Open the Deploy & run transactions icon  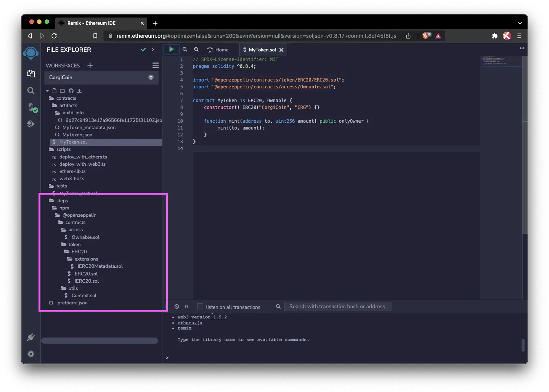tap(31, 124)
